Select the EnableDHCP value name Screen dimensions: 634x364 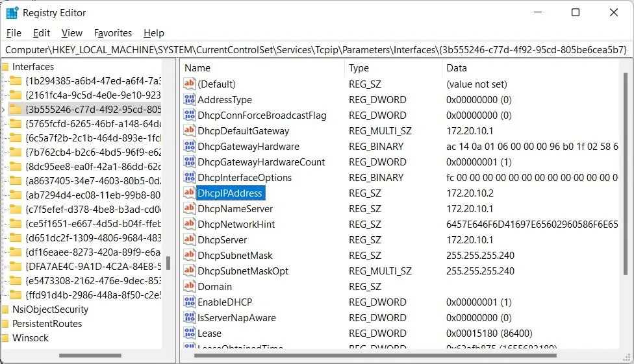click(x=224, y=302)
